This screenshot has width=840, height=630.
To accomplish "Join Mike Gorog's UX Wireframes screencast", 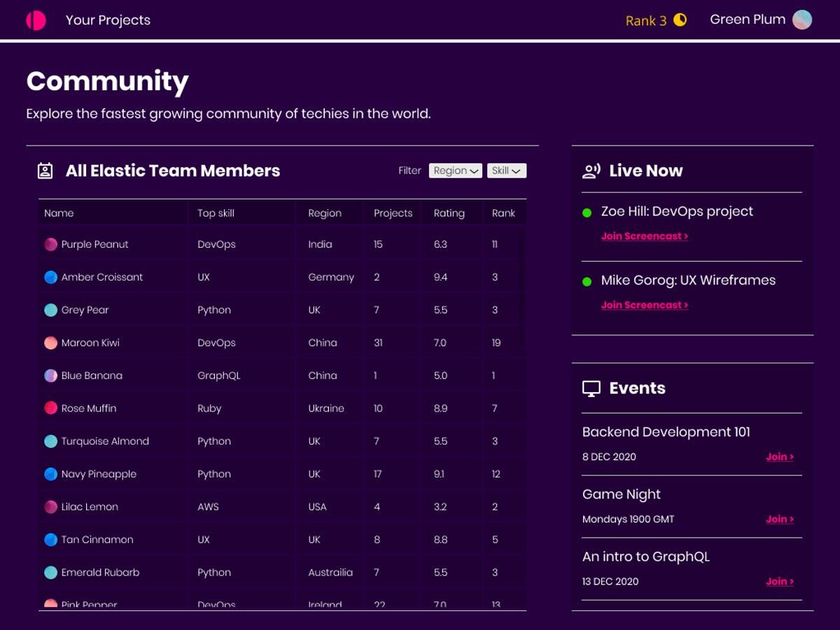I will [645, 305].
